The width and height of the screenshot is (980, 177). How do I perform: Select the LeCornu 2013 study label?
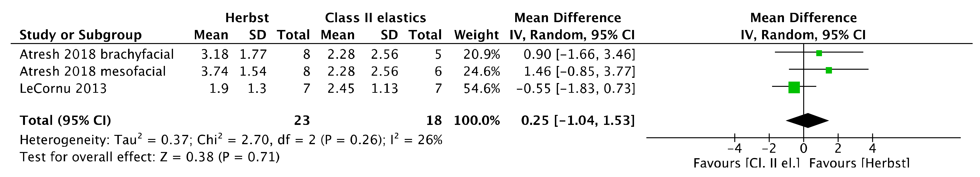[63, 89]
